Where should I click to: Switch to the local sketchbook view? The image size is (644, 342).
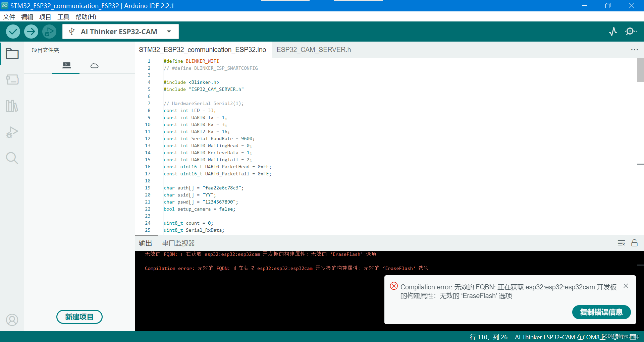[65, 66]
